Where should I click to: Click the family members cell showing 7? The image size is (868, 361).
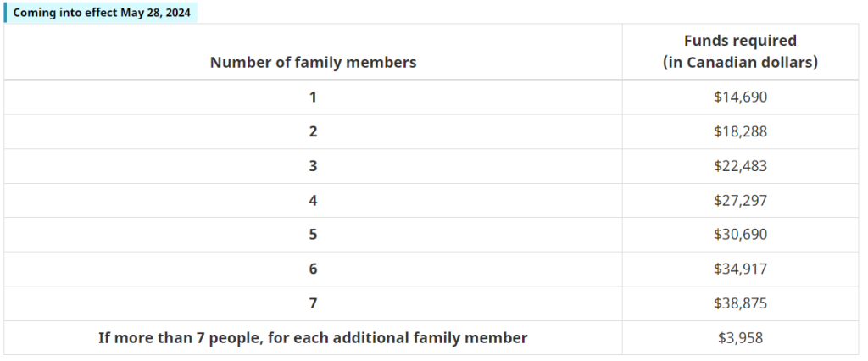tap(313, 303)
